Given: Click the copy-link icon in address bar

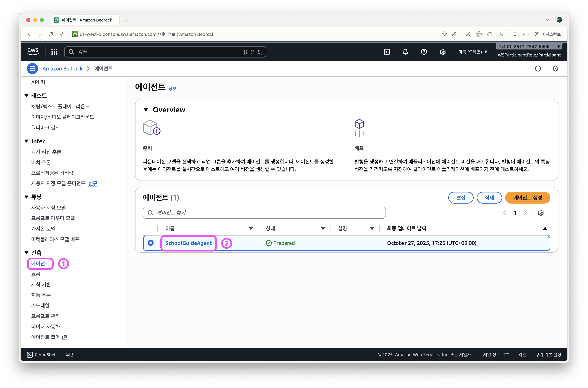Looking at the screenshot, I should click(x=454, y=34).
